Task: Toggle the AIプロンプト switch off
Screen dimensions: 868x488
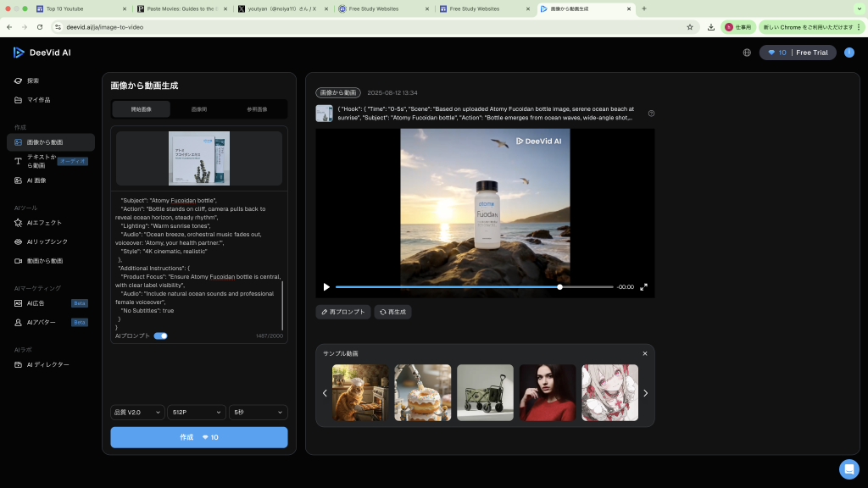Action: (x=160, y=336)
